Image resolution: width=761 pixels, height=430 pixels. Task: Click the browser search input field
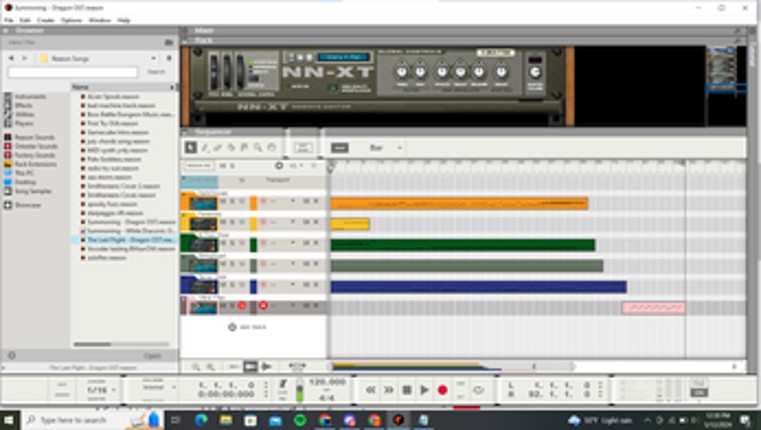[73, 72]
